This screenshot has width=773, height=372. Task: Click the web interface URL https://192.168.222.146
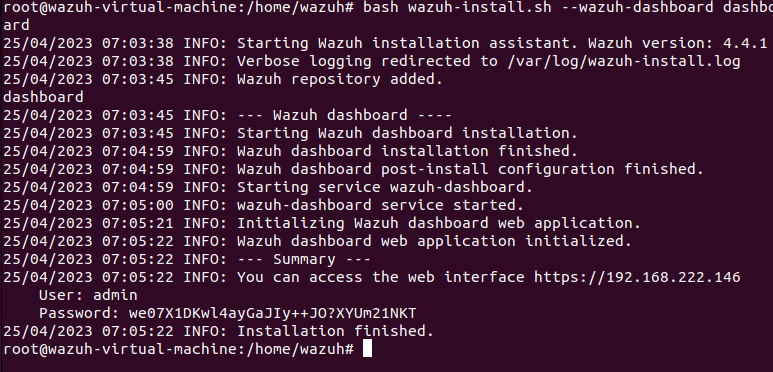[637, 277]
